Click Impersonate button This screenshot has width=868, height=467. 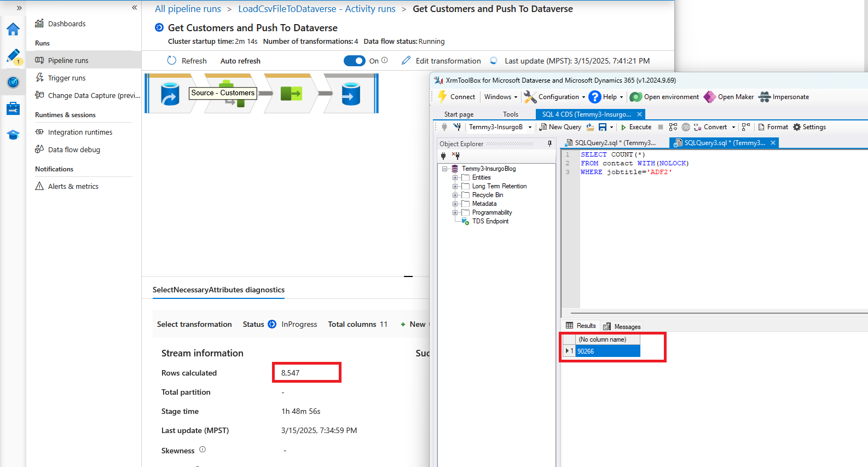784,97
